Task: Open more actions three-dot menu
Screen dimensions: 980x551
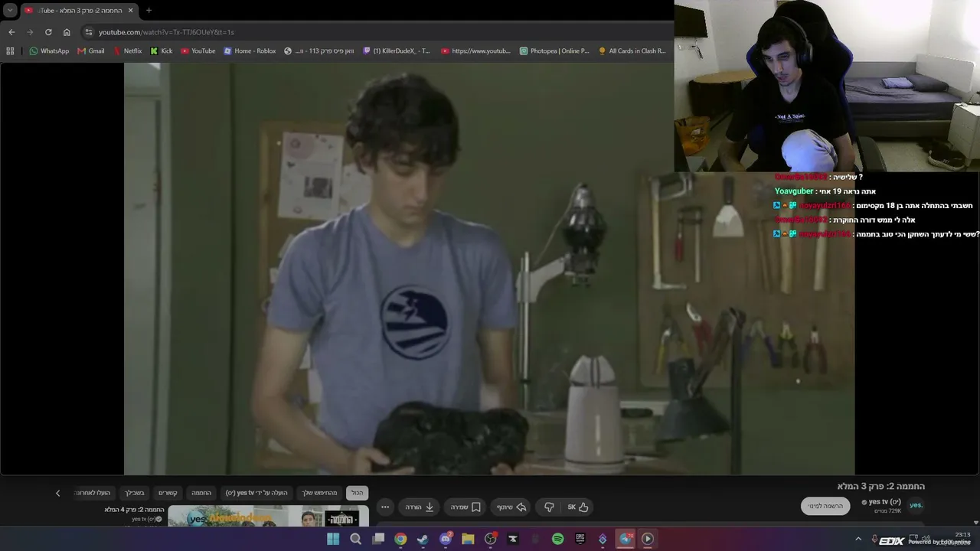Action: coord(385,507)
